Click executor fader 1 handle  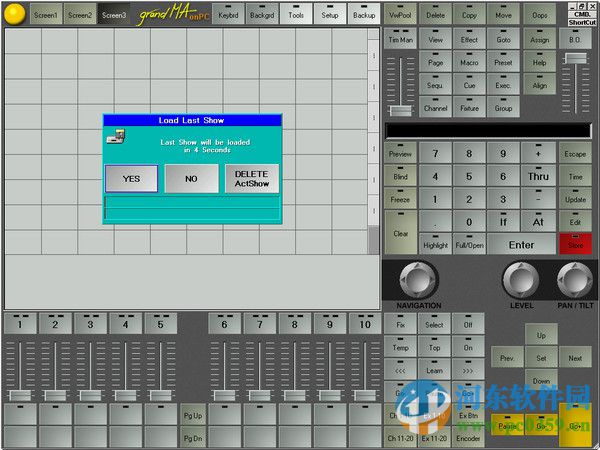20,395
